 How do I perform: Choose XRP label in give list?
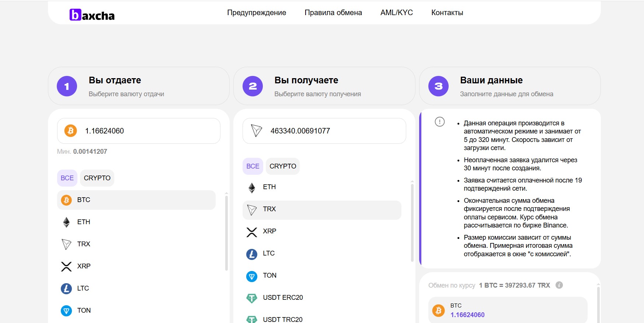(x=84, y=266)
